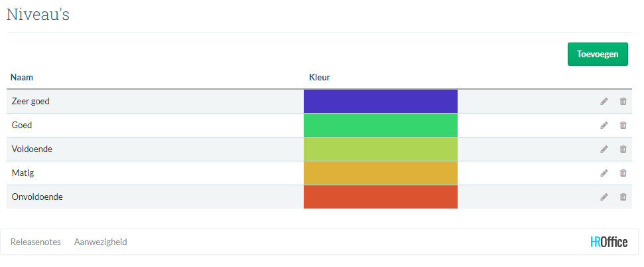The image size is (644, 267).
Task: Edit the Onvoldoende level with pencil icon
Action: pos(604,197)
